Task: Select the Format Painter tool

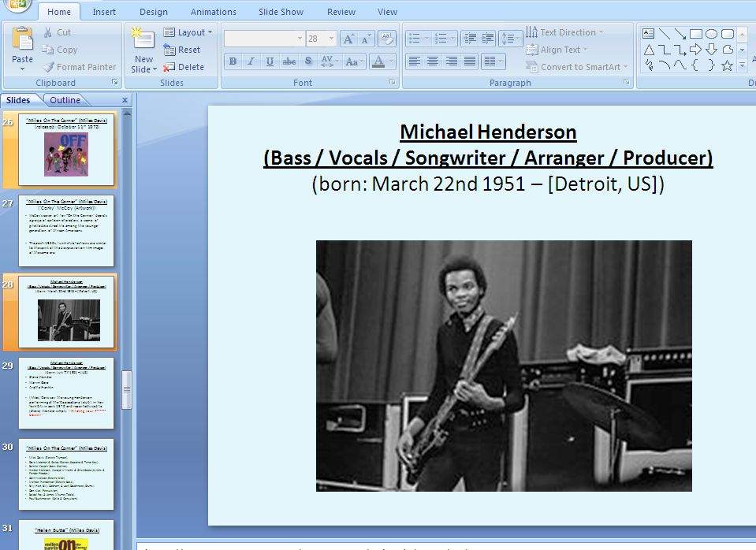Action: click(x=80, y=67)
